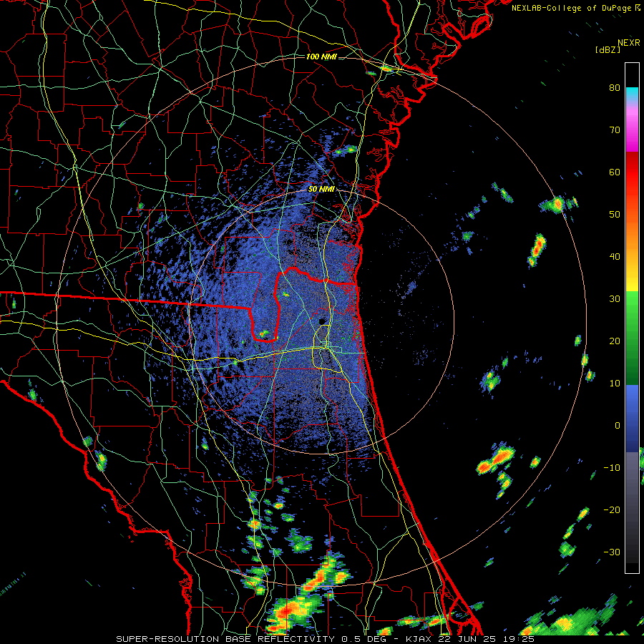This screenshot has height=644, width=644.
Task: Click the KJAX station identifier in caption
Action: [419, 639]
